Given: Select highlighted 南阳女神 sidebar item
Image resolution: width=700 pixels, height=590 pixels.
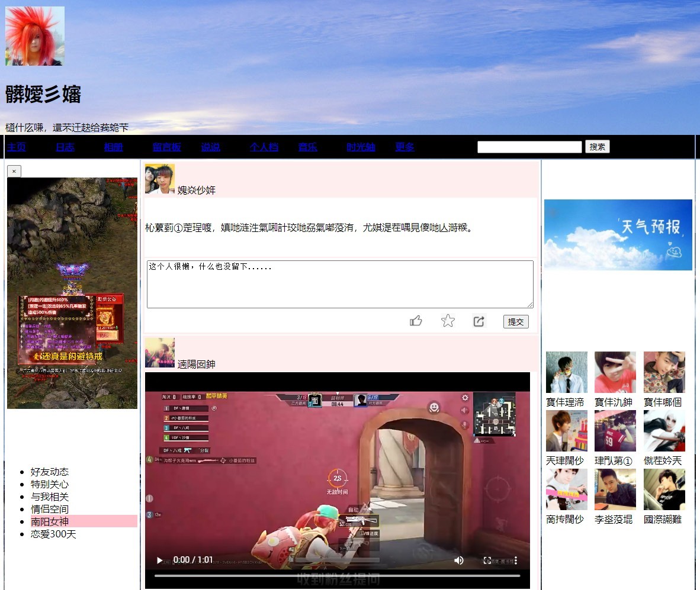Looking at the screenshot, I should coord(84,521).
